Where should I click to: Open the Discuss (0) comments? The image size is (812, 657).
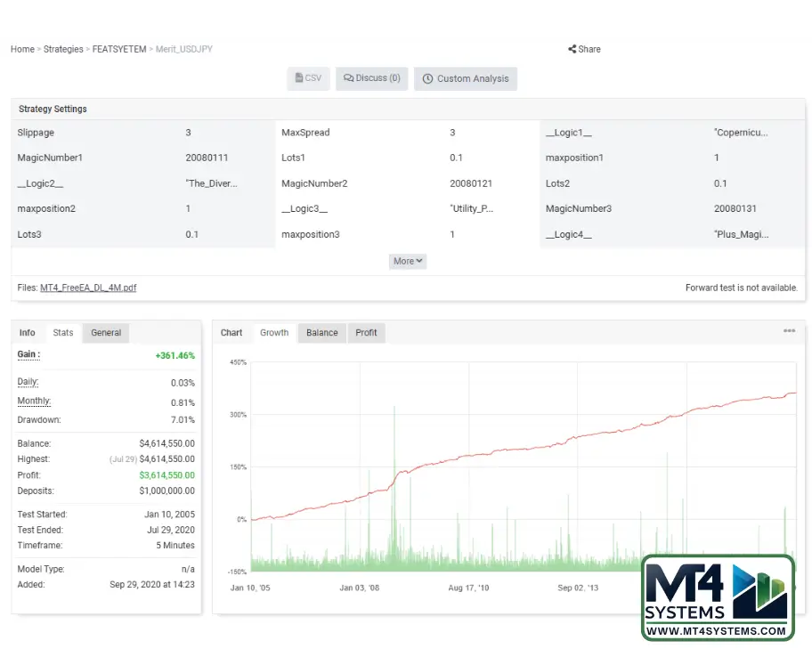(x=372, y=78)
